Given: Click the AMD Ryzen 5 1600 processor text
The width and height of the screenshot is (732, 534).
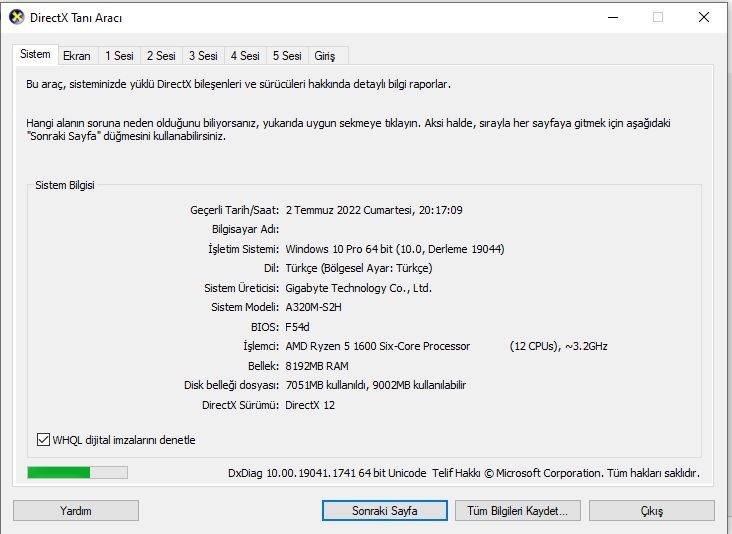Looking at the screenshot, I should click(377, 346).
